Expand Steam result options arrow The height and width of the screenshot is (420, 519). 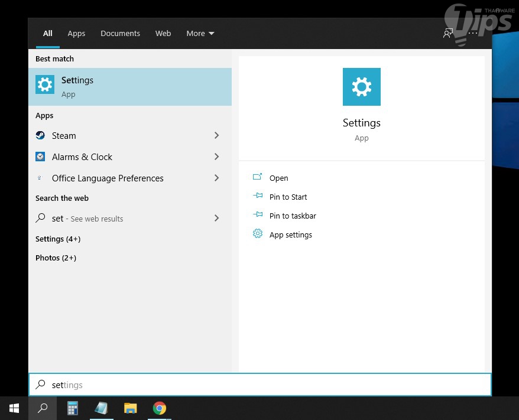pos(216,135)
